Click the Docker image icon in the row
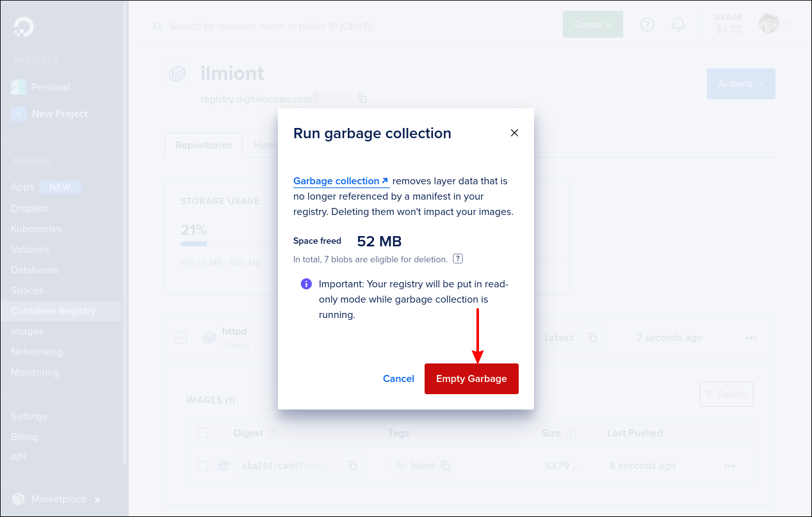This screenshot has width=812, height=517. tap(224, 466)
